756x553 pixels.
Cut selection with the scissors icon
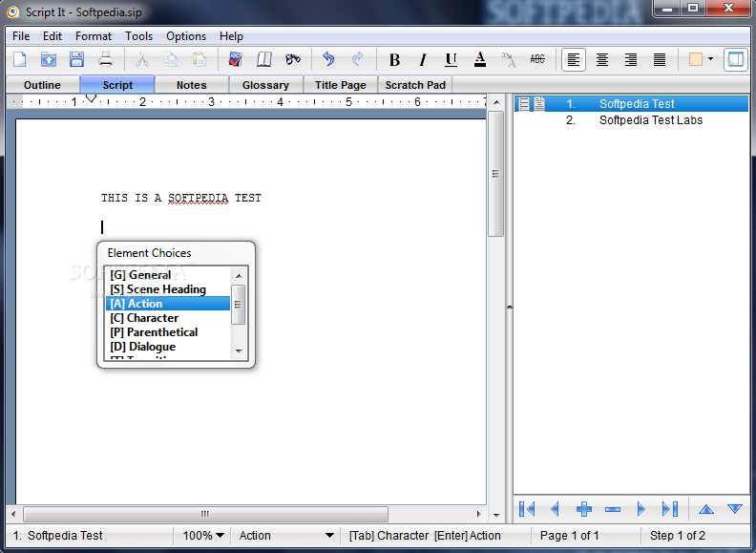click(141, 59)
